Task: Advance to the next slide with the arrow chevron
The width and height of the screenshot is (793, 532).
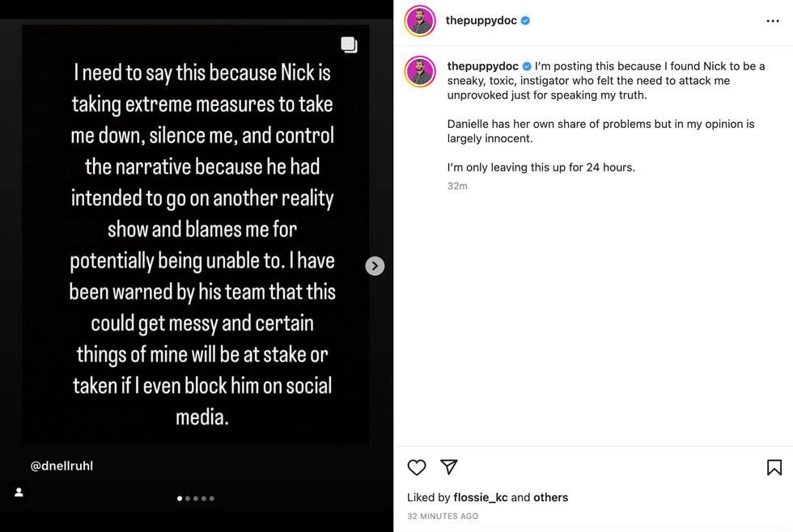Action: pos(375,265)
